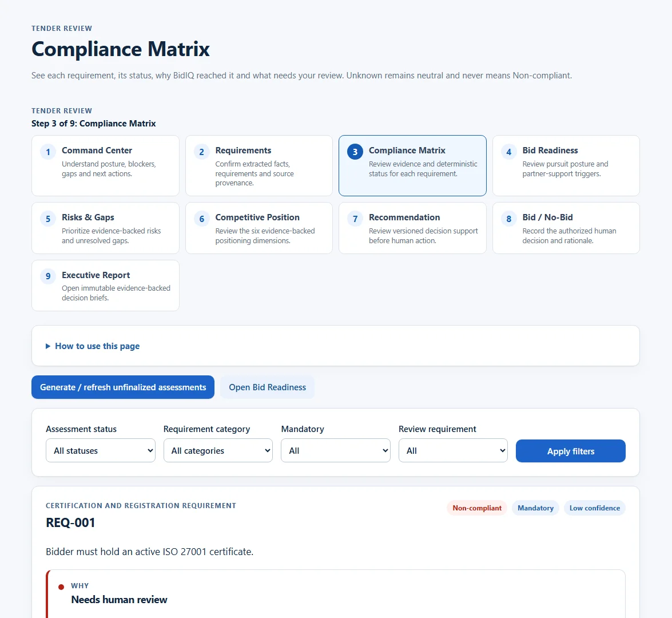
Task: Open the Assessment status dropdown
Action: 101,450
